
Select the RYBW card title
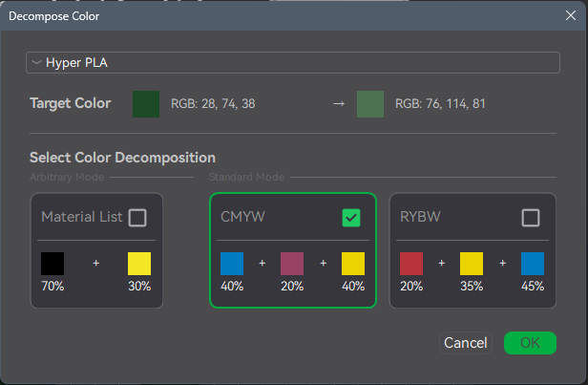point(420,217)
